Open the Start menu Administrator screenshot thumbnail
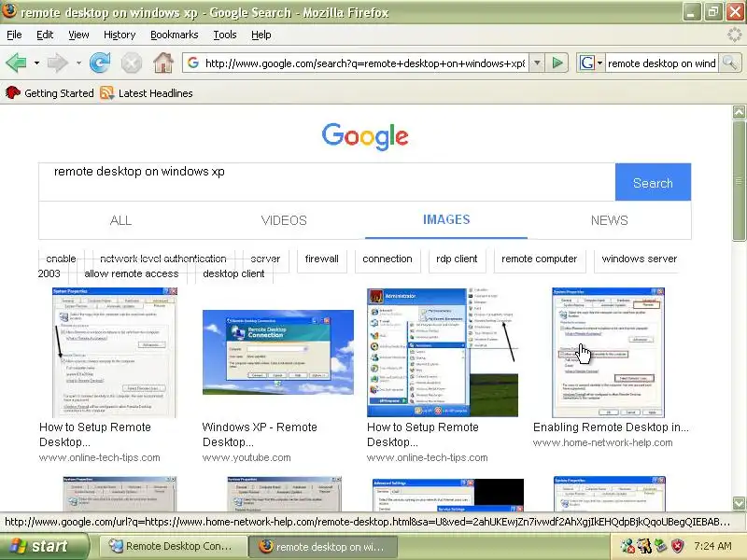Screen dimensions: 747x560 [442, 353]
